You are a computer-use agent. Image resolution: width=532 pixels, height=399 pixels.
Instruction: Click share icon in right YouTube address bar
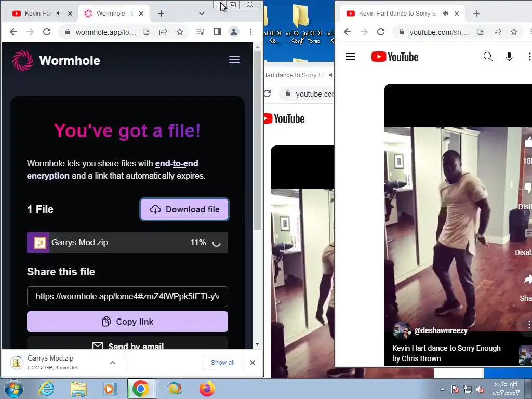[x=497, y=32]
